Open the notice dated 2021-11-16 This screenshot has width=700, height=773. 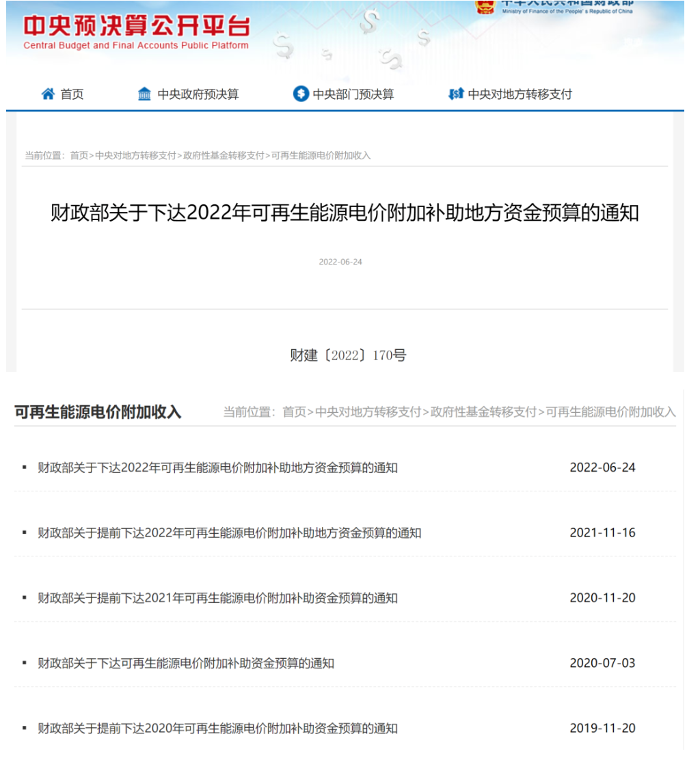pos(229,533)
